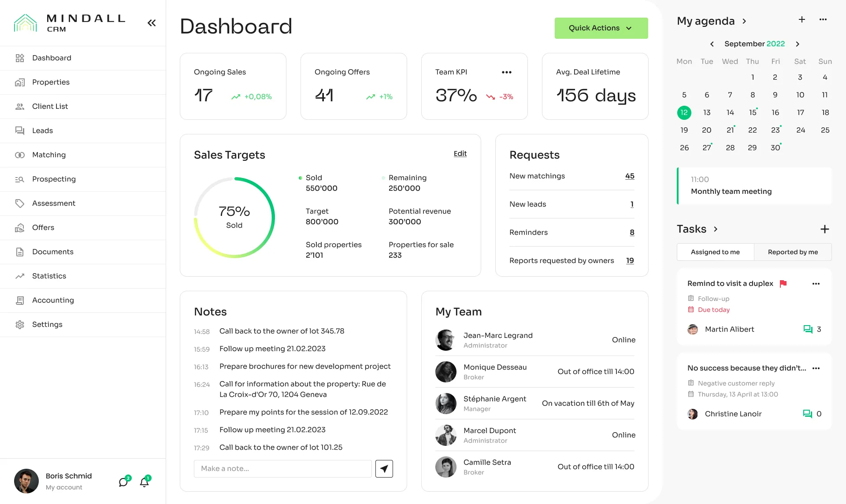Open Team KPI three-dot menu
Image resolution: width=846 pixels, height=504 pixels.
click(506, 72)
